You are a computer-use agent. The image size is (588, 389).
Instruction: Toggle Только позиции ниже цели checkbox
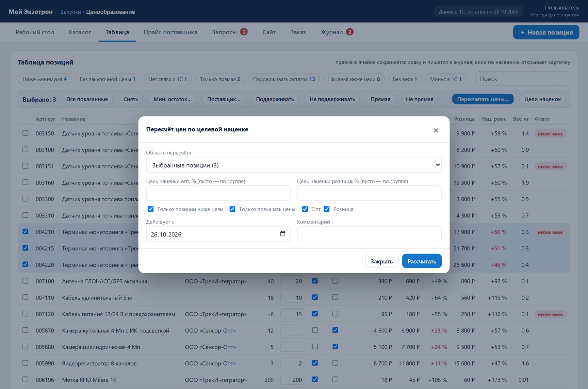(151, 209)
